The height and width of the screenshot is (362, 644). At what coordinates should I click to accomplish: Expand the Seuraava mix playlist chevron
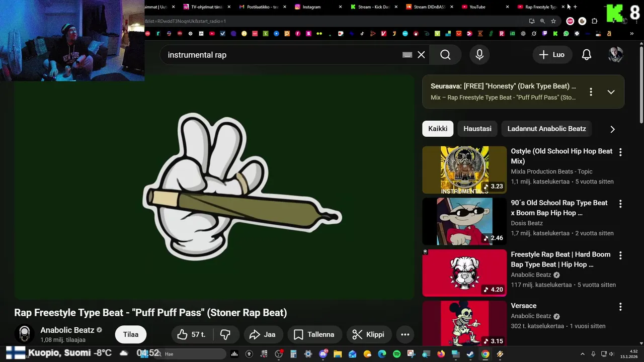[x=611, y=92]
